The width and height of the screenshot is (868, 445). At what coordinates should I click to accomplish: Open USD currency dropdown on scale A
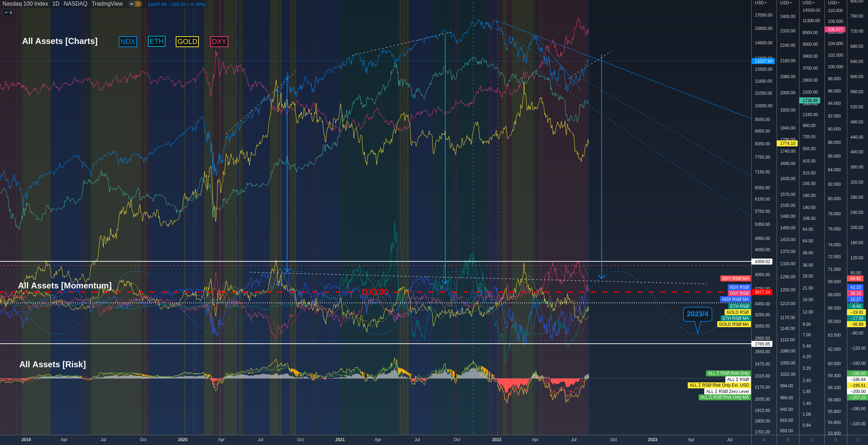pos(761,3)
